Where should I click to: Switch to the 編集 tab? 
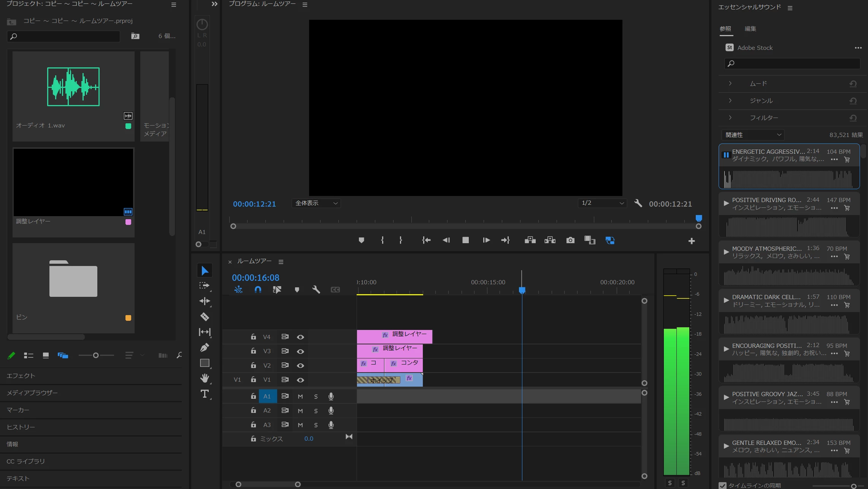(750, 29)
